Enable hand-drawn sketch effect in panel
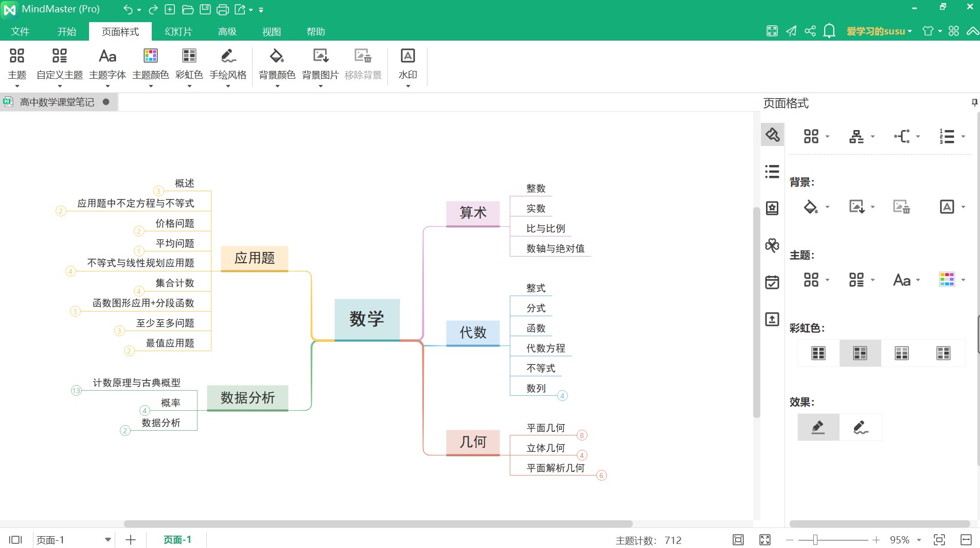This screenshot has height=548, width=980. pos(861,427)
